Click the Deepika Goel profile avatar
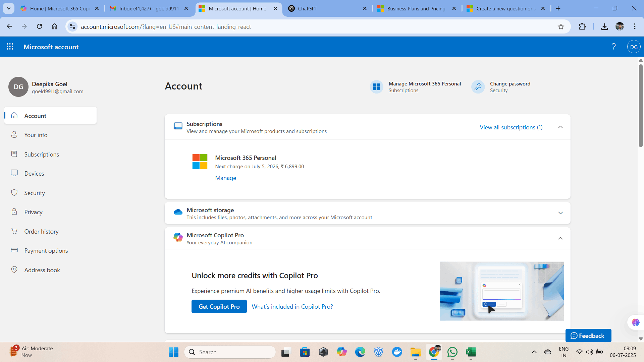 pos(18,87)
